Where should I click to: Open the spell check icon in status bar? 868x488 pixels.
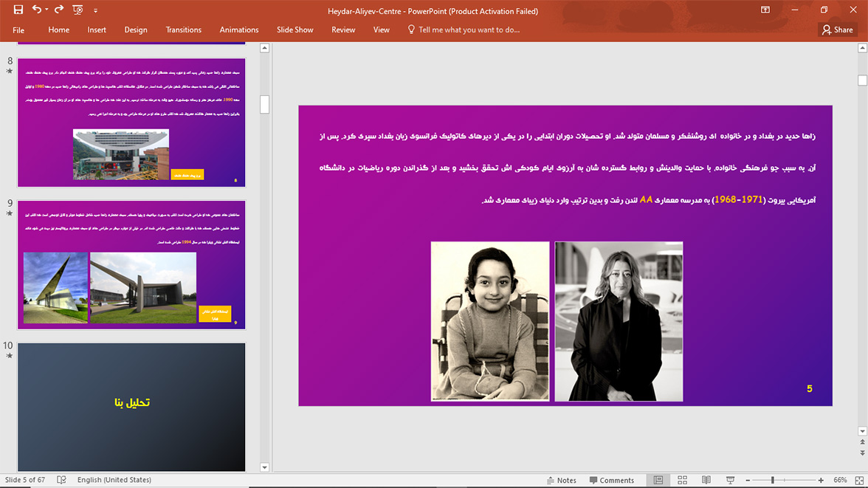click(61, 480)
